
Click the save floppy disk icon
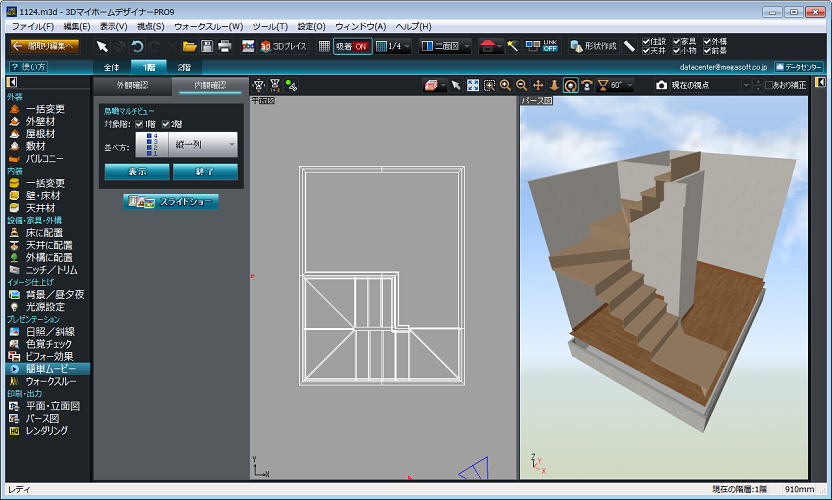coord(207,46)
